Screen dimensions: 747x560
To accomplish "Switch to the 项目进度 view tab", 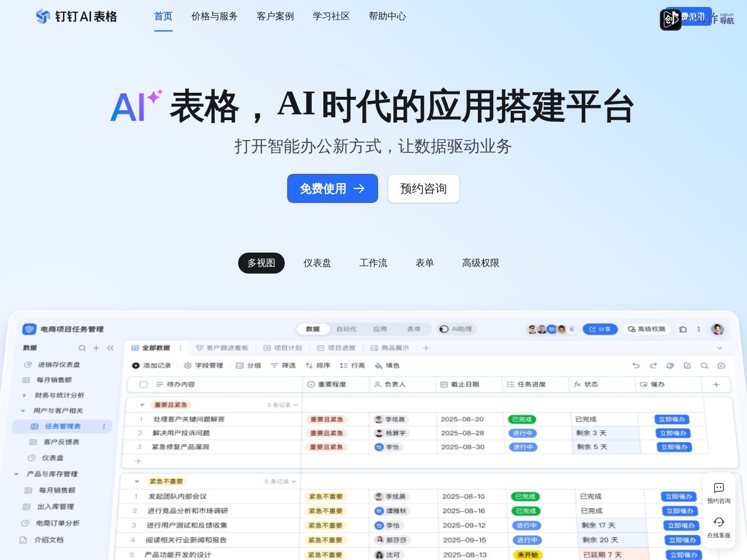I will coord(336,348).
